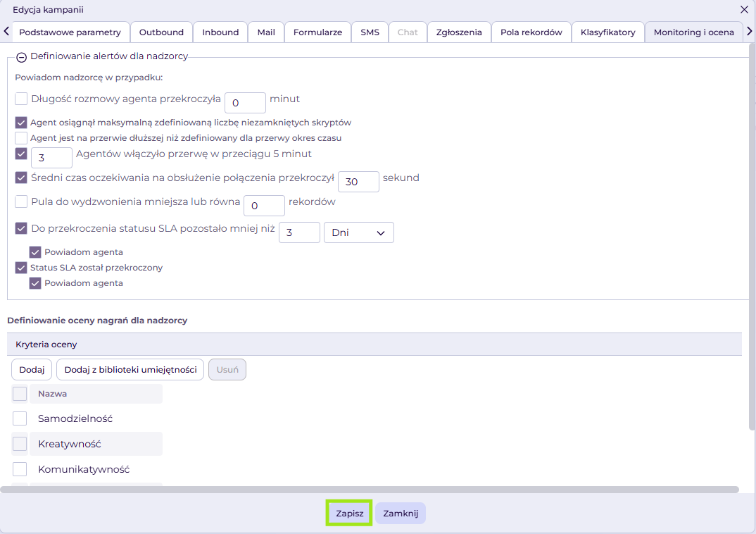The image size is (756, 534).
Task: Select the Zgłoszenia tab
Action: (459, 32)
